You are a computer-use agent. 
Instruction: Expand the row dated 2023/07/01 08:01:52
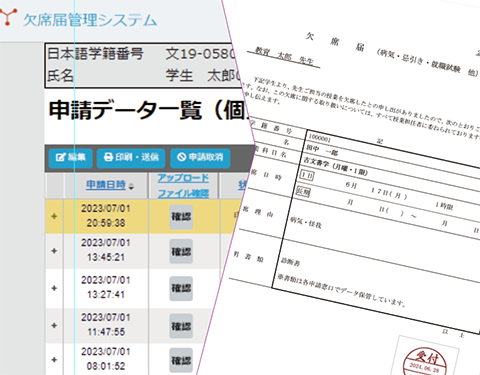[x=54, y=360]
